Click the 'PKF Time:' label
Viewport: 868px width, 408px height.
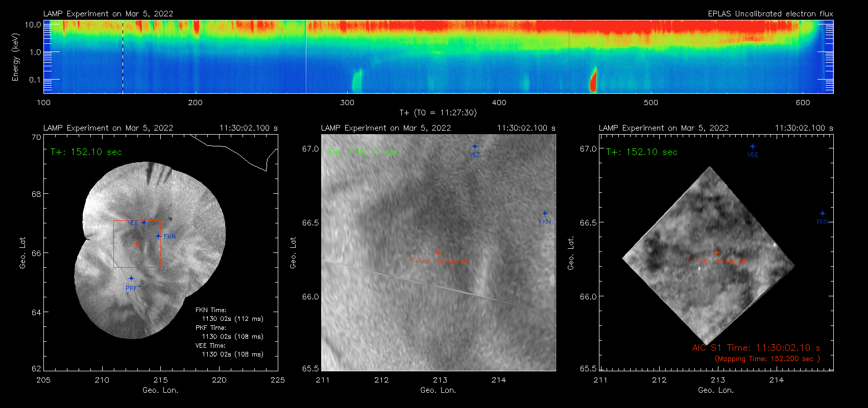211,328
